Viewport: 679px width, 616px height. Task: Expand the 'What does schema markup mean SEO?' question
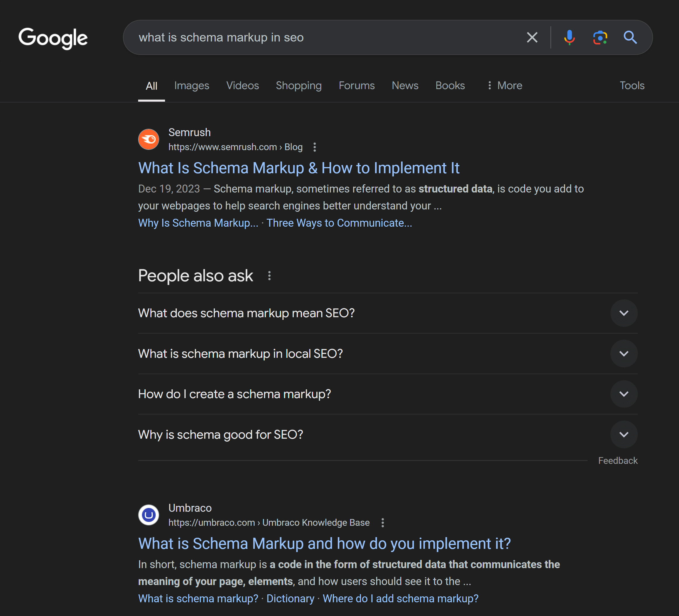coord(624,313)
